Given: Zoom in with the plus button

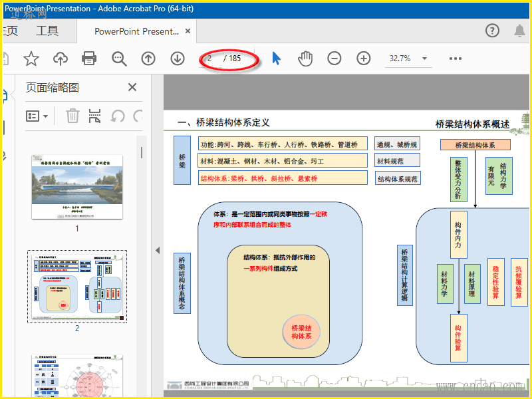Looking at the screenshot, I should 363,59.
